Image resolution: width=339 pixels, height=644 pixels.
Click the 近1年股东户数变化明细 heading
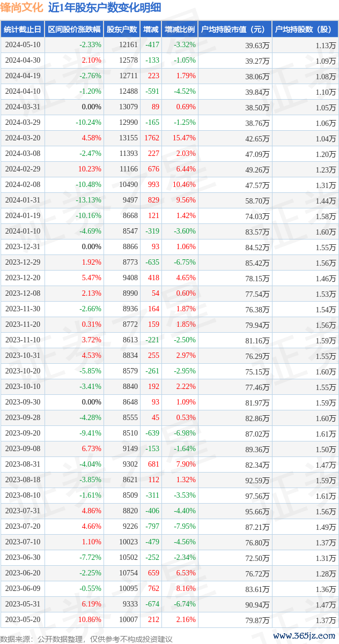(104, 8)
